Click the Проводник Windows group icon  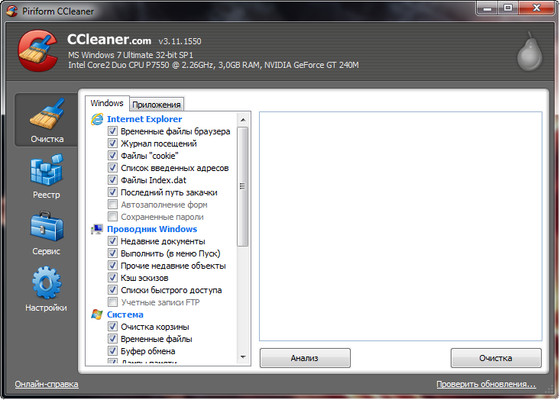(97, 229)
